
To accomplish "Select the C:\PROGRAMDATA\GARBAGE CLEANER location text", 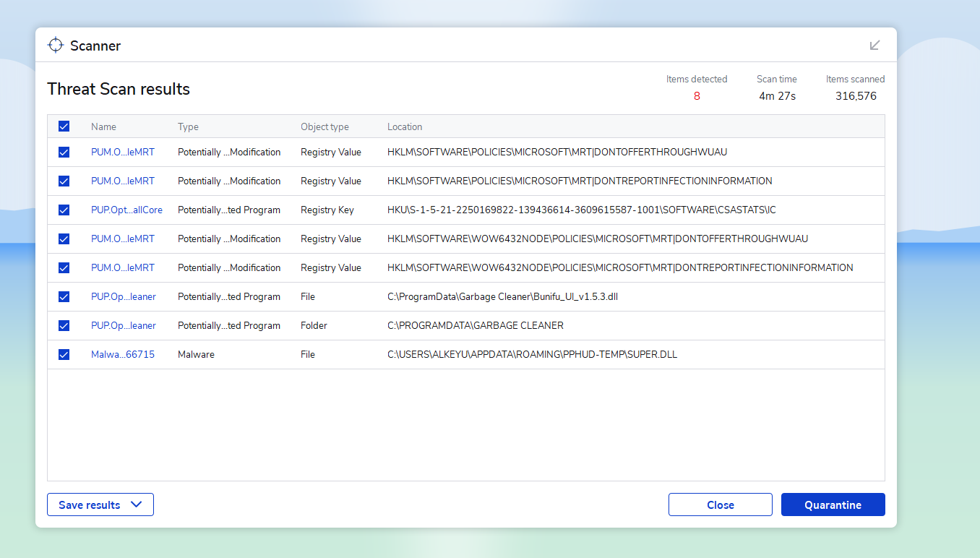I will pyautogui.click(x=476, y=326).
